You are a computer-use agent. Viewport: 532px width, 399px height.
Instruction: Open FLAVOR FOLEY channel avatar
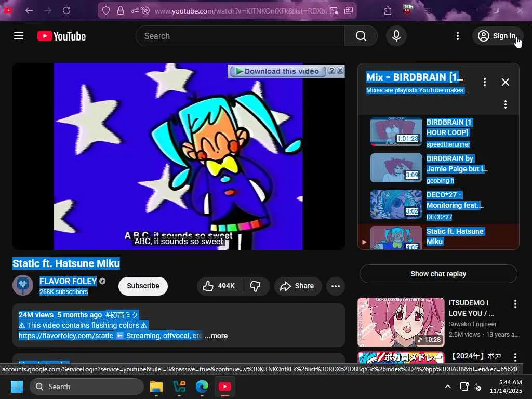[23, 285]
